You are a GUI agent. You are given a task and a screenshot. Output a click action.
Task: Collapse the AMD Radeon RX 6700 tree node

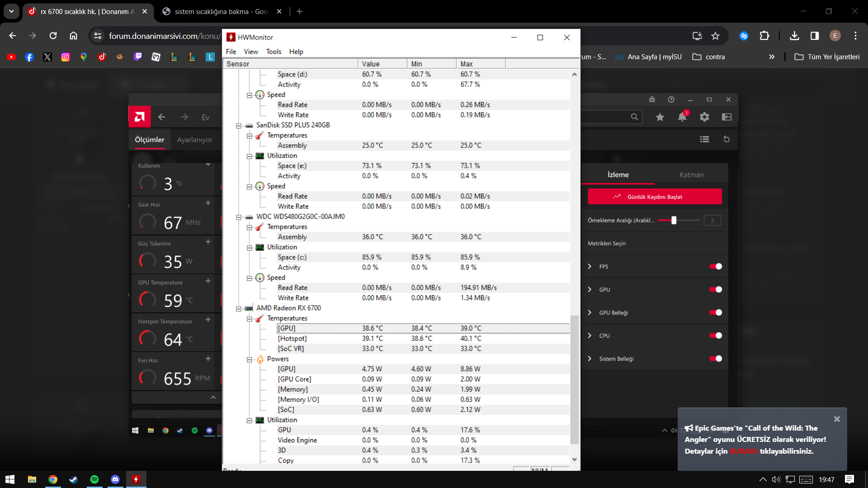point(238,309)
